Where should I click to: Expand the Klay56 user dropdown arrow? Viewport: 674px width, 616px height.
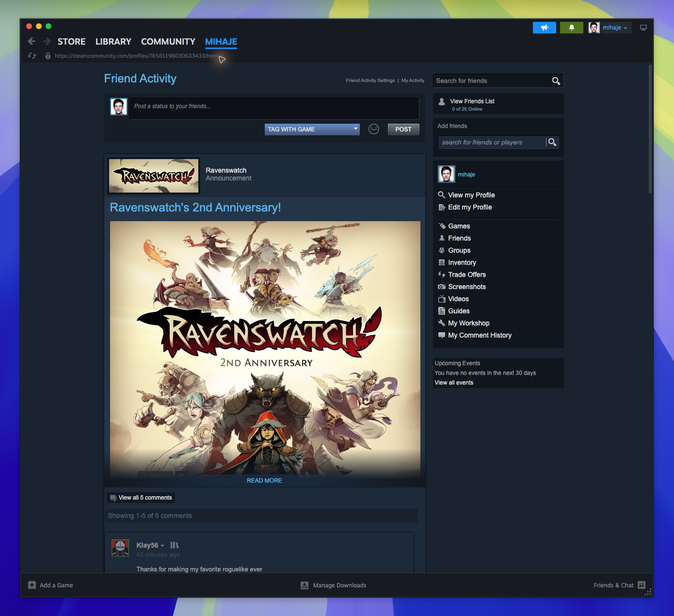162,546
